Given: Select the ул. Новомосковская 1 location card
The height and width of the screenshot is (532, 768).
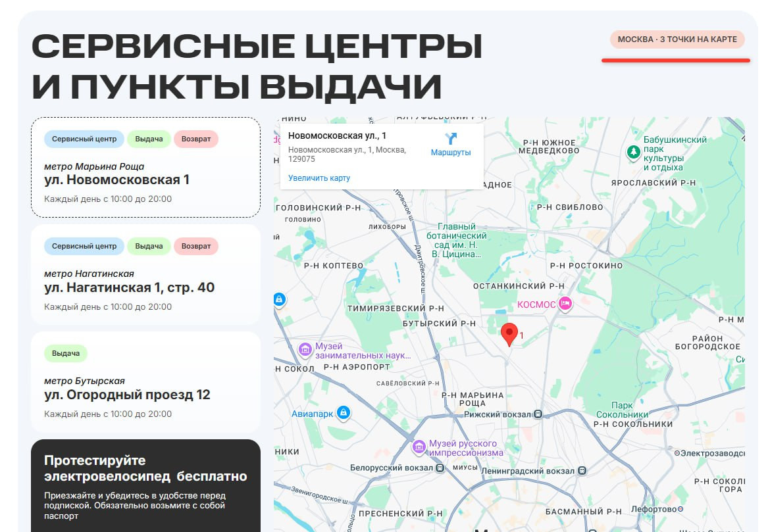Looking at the screenshot, I should pos(145,168).
